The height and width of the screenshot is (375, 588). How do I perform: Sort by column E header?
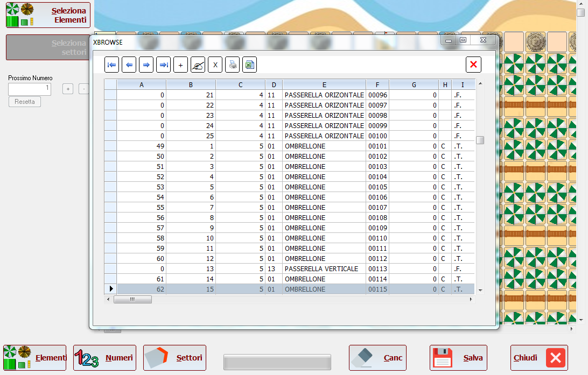[324, 84]
